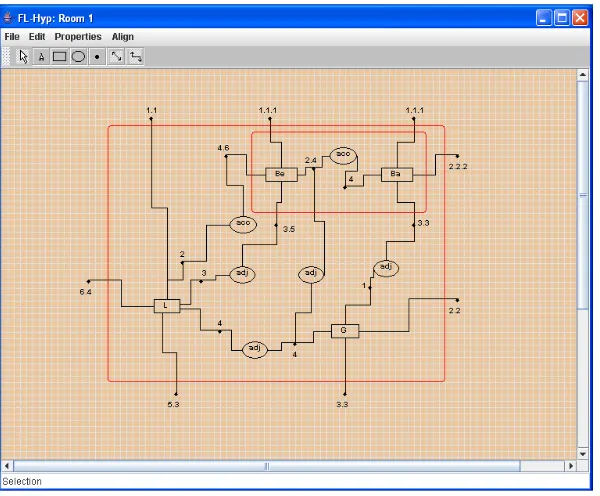Viewport: 600px width, 496px height.
Task: Select the Ba rectangle node
Action: [x=397, y=175]
